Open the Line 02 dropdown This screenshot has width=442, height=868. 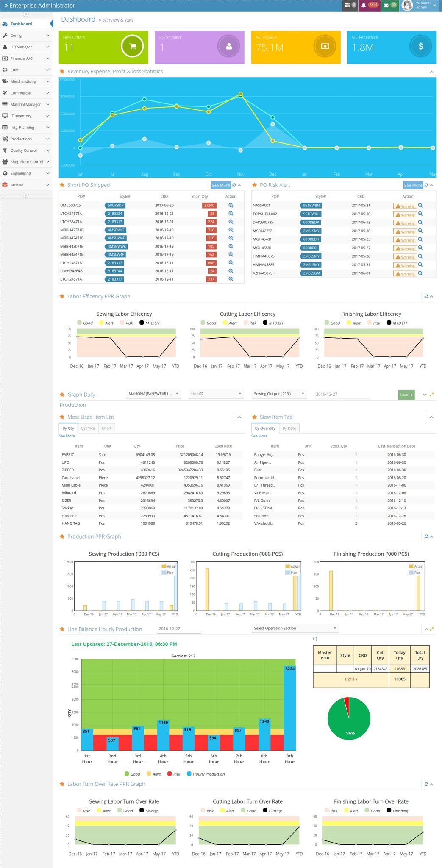pyautogui.click(x=216, y=394)
